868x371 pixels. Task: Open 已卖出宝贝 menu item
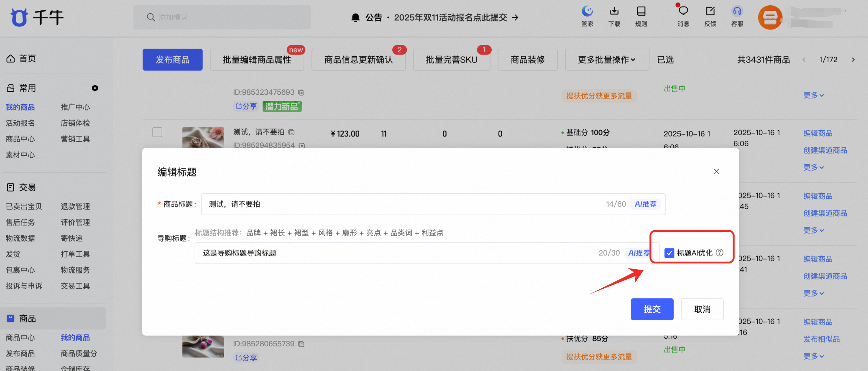pos(24,207)
